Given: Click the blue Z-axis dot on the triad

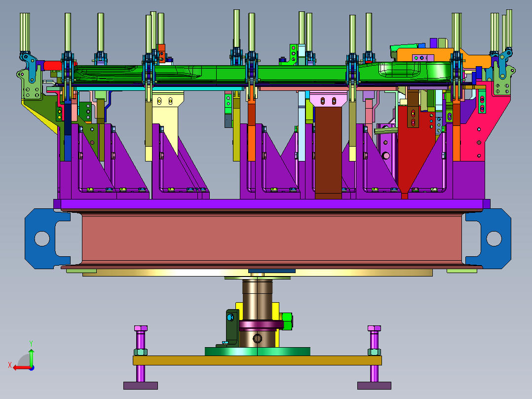Looking at the screenshot, I should [32, 368].
